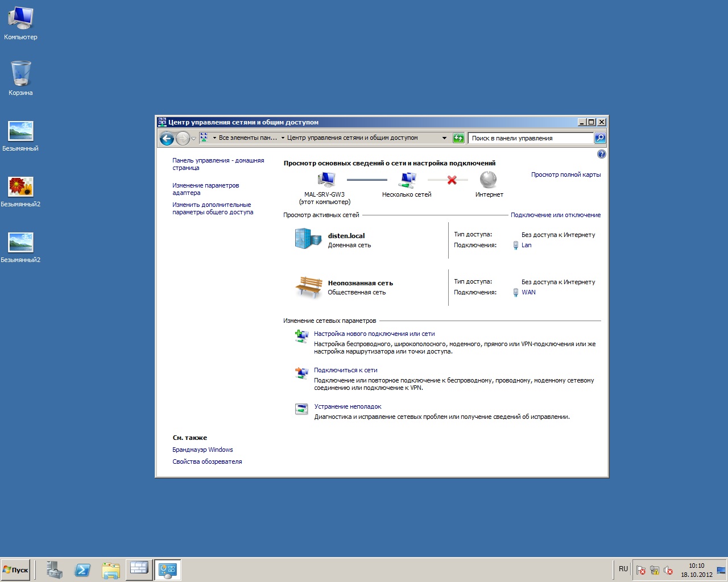Switch to the Control Panel taskbar button
This screenshot has height=582, width=728.
pos(168,569)
